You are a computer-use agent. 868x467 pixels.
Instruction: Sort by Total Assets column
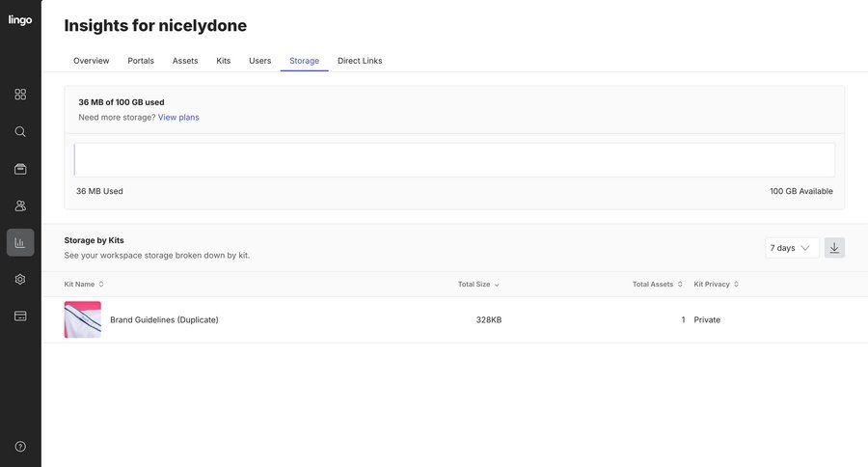(657, 285)
